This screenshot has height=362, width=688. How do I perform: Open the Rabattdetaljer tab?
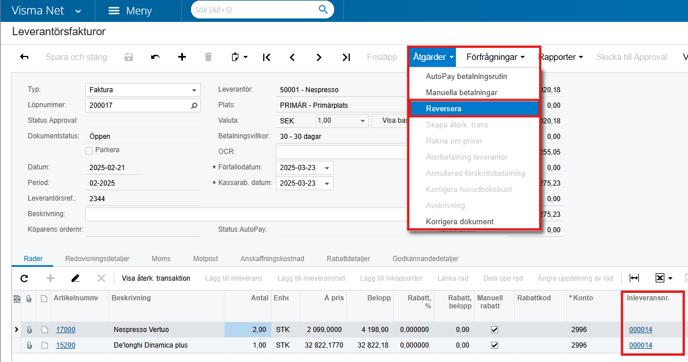pyautogui.click(x=348, y=258)
